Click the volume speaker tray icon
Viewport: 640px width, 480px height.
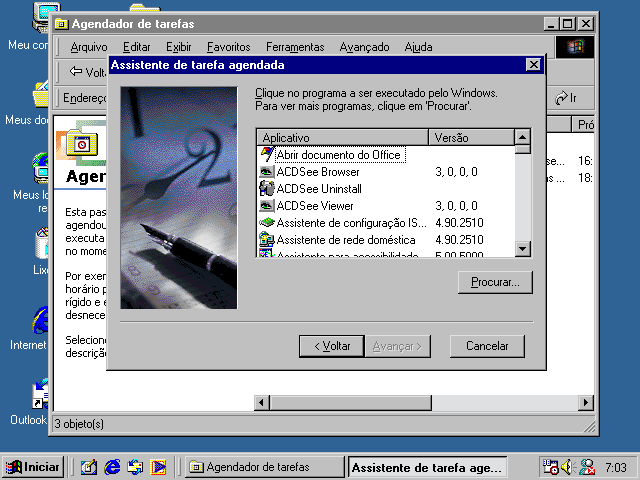coord(567,467)
